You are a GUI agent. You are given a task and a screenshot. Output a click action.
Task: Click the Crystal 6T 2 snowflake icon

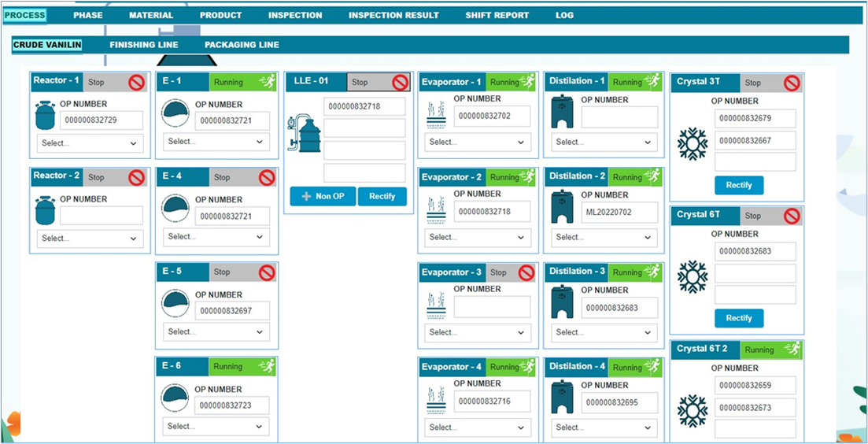coord(693,410)
